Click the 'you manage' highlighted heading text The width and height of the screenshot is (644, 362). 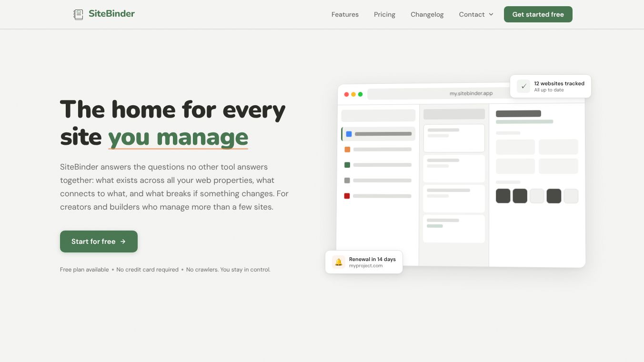click(178, 137)
